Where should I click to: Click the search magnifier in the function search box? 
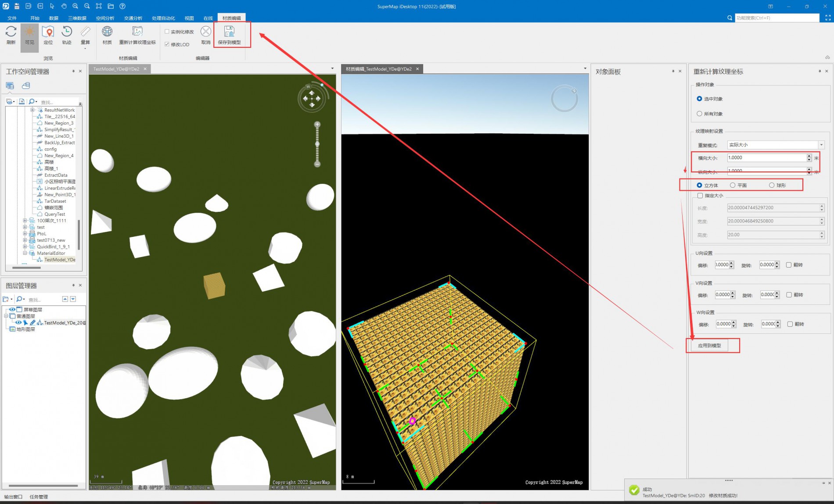730,18
